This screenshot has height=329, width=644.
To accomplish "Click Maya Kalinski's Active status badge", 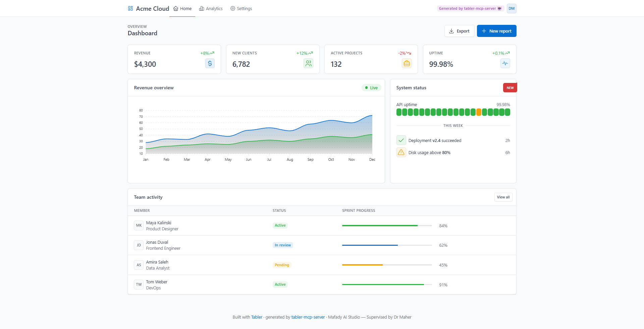I will click(280, 226).
